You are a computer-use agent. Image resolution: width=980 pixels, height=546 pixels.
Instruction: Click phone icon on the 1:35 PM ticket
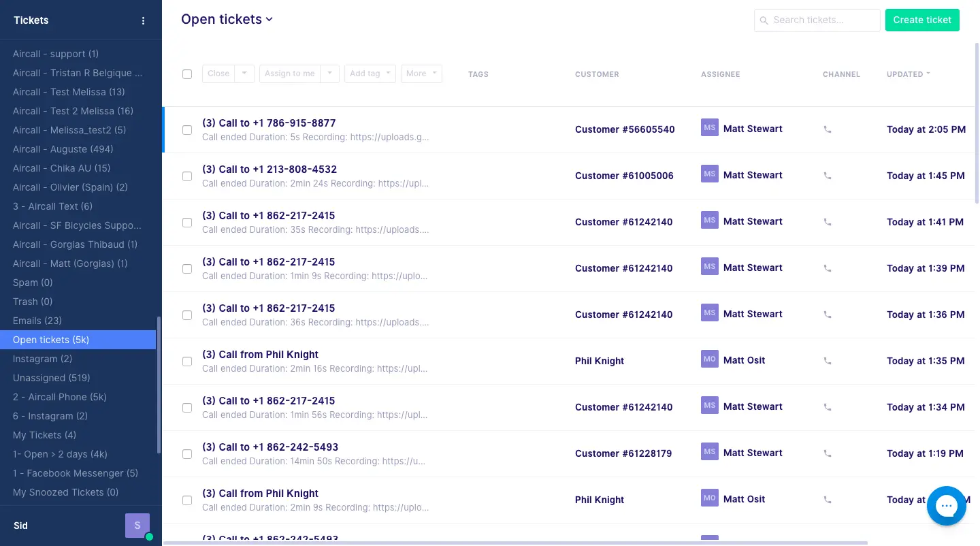(828, 361)
